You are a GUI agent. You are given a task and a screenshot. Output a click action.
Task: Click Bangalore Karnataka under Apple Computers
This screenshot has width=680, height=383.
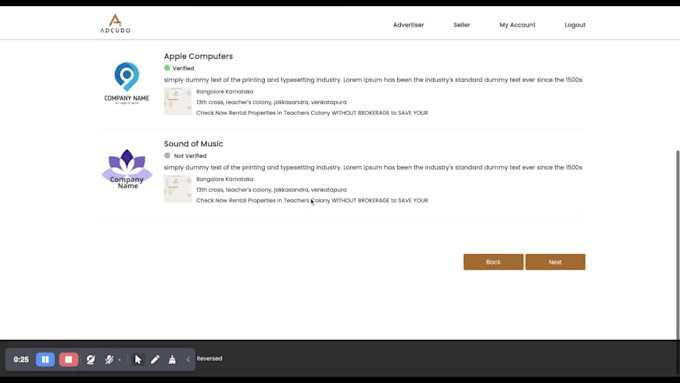(x=225, y=92)
